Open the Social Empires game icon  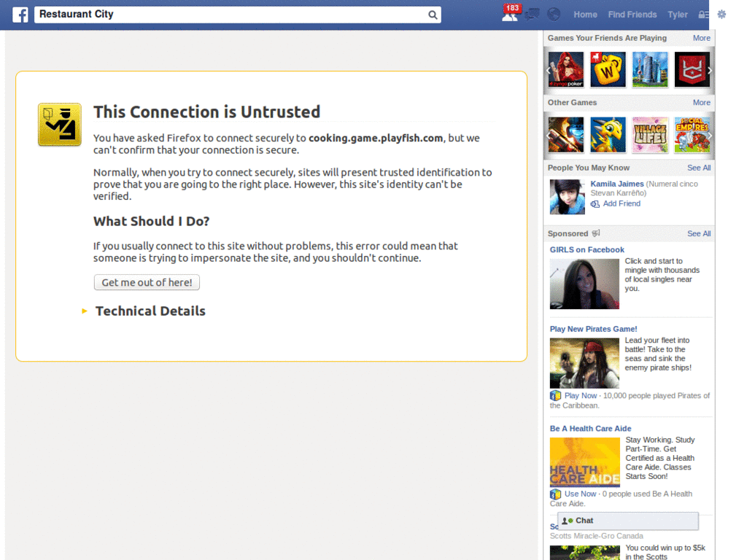[692, 135]
